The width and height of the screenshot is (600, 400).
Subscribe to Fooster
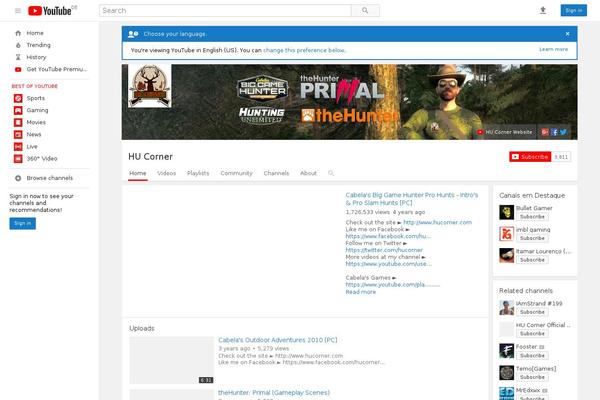532,356
